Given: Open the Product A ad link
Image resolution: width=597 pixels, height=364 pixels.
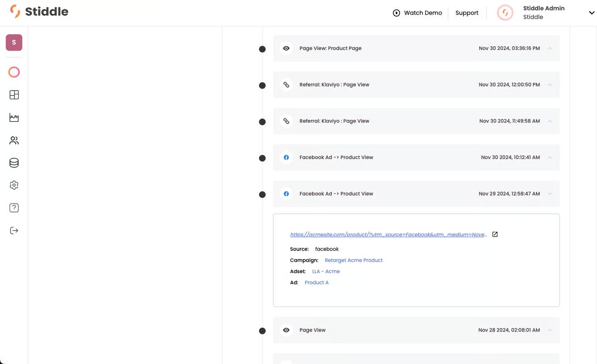Looking at the screenshot, I should [x=316, y=282].
